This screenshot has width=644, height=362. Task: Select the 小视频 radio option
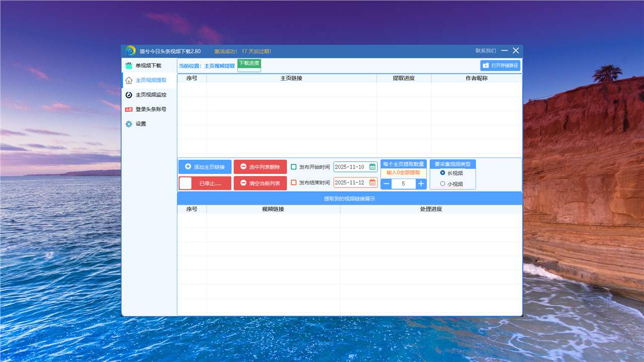coord(443,184)
